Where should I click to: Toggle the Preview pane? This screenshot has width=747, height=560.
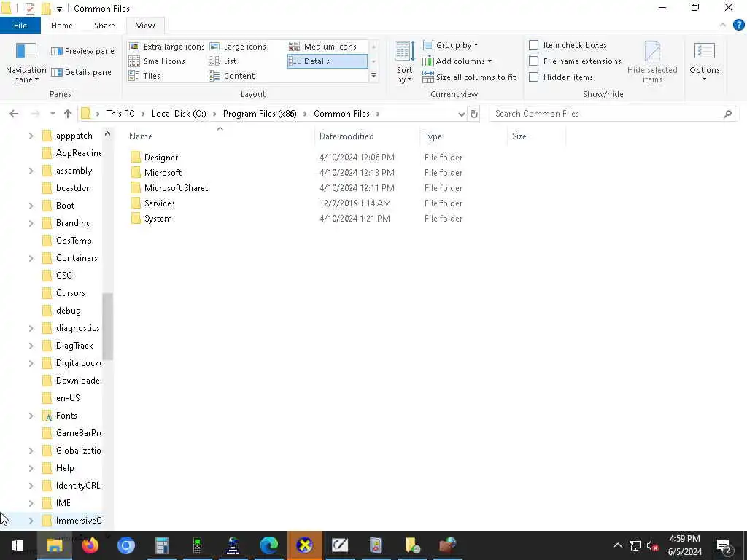(x=83, y=51)
